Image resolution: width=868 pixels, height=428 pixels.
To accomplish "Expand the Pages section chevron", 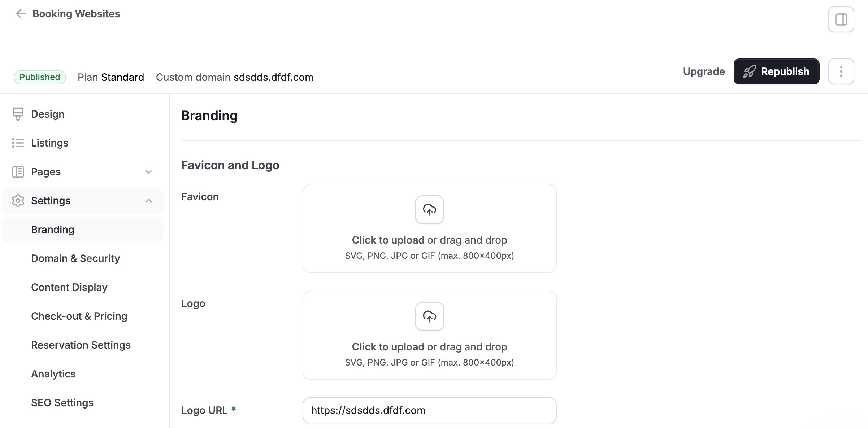I will click(148, 172).
